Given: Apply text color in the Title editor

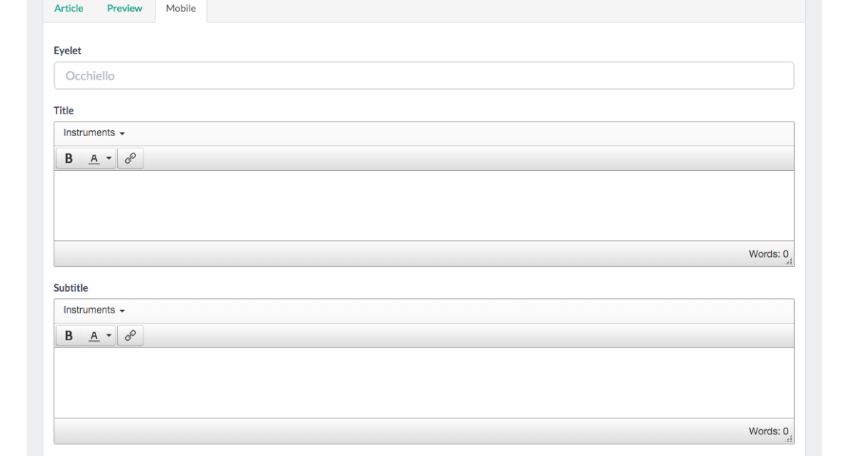Looking at the screenshot, I should click(x=93, y=159).
